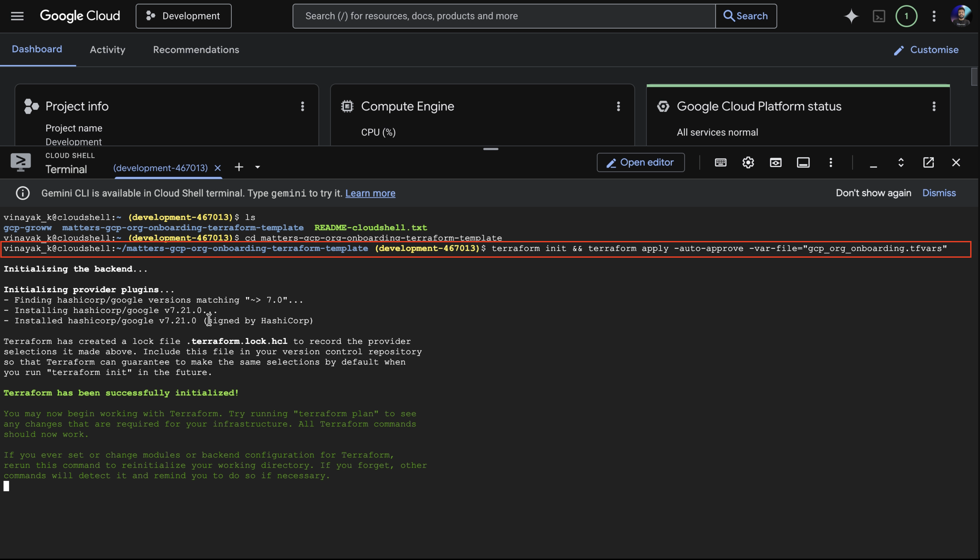Expand the new terminal tab dropdown arrow

(258, 167)
